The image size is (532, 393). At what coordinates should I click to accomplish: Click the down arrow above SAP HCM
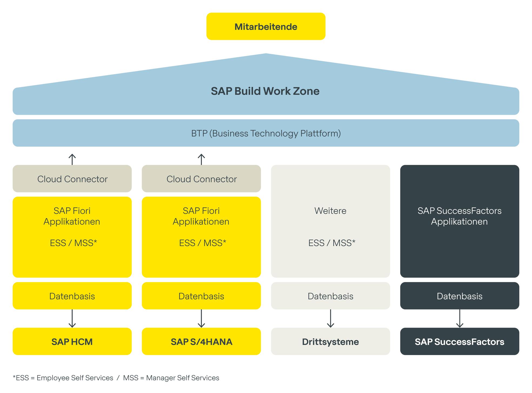[72, 319]
